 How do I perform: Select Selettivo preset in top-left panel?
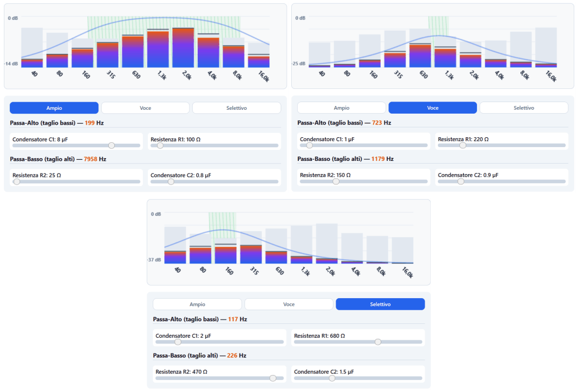pyautogui.click(x=236, y=108)
